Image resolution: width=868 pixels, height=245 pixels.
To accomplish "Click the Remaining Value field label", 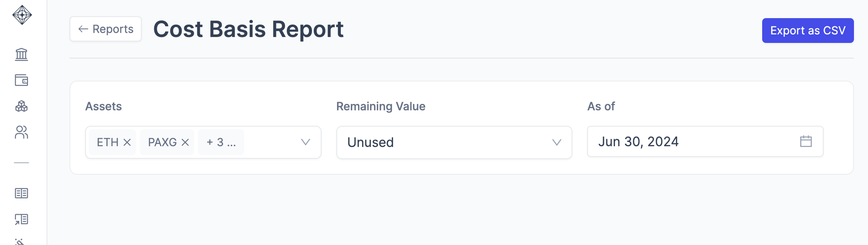I will point(381,106).
